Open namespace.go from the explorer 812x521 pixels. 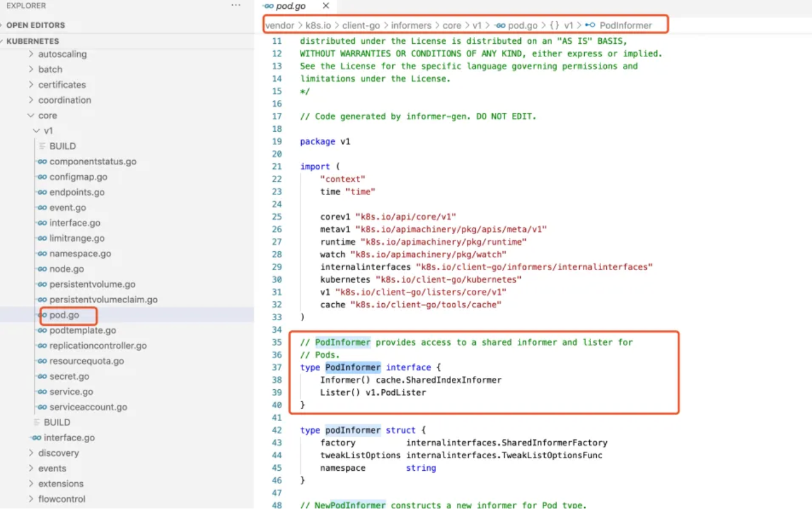tap(80, 254)
